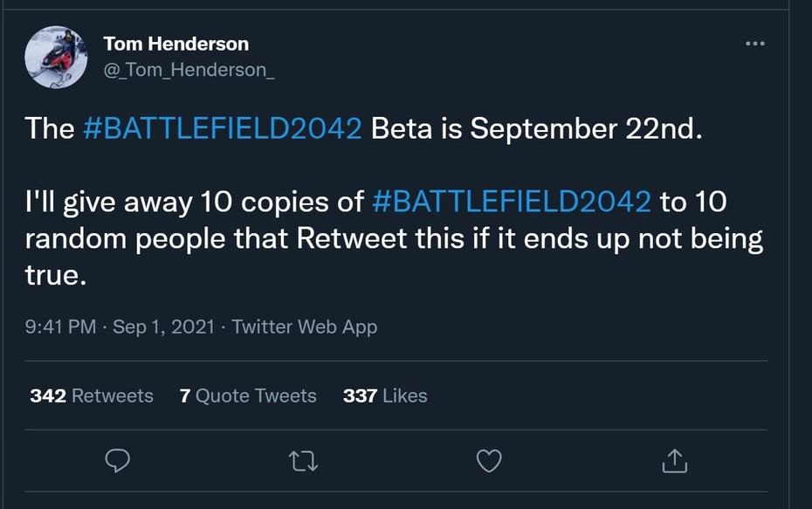Click the reply speech bubble icon
This screenshot has height=509, width=812.
coord(117,461)
